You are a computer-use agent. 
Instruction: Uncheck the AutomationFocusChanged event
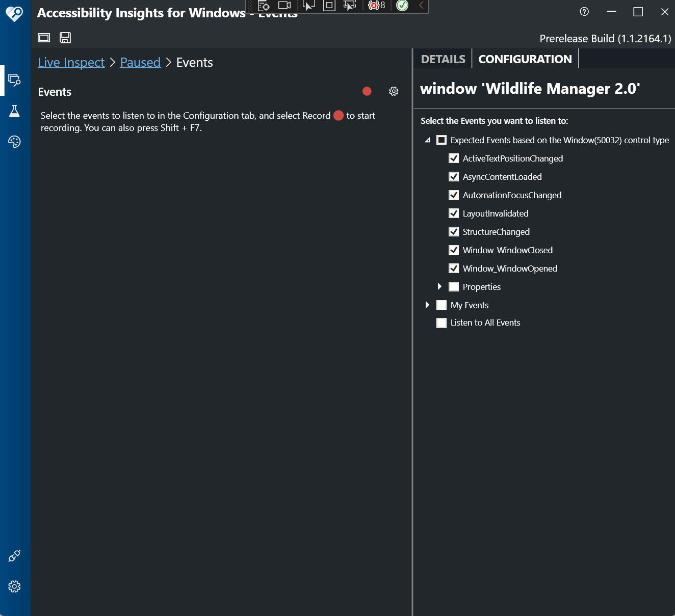pyautogui.click(x=454, y=195)
